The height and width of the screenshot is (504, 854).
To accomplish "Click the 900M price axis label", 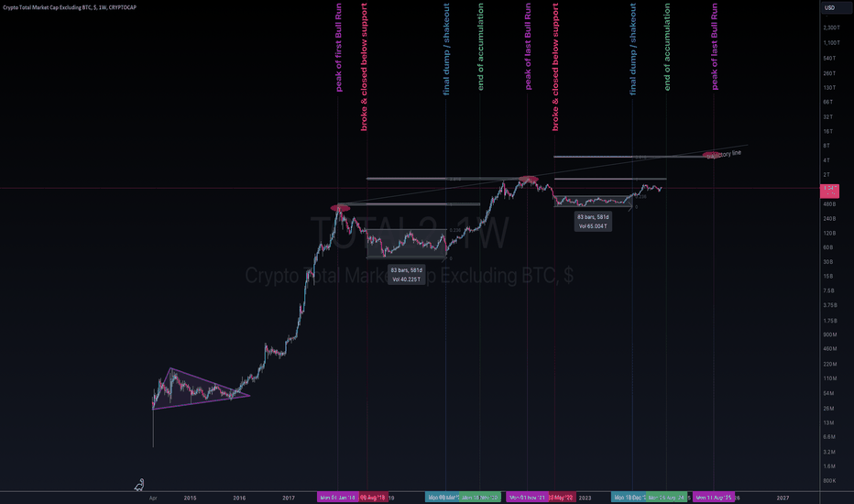I will tap(830, 334).
